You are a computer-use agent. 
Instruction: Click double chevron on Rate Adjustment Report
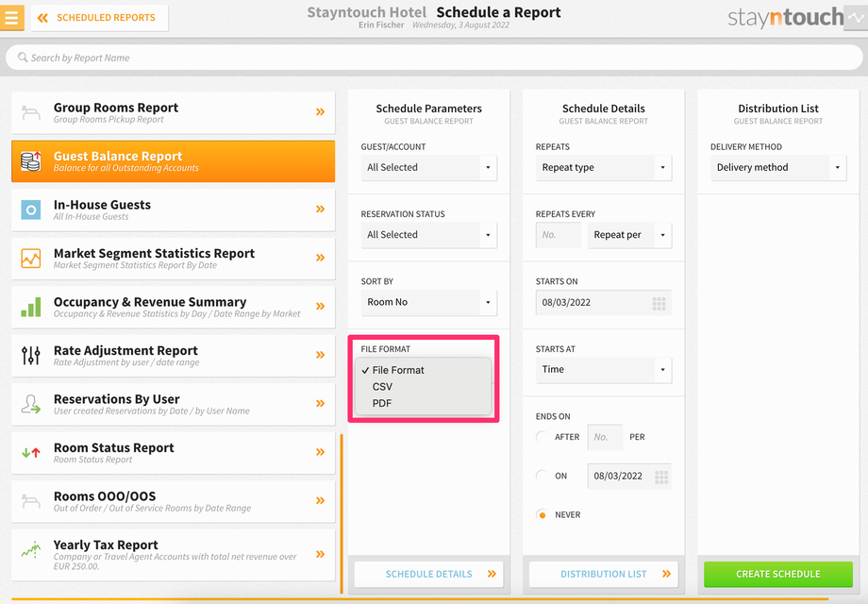tap(320, 355)
